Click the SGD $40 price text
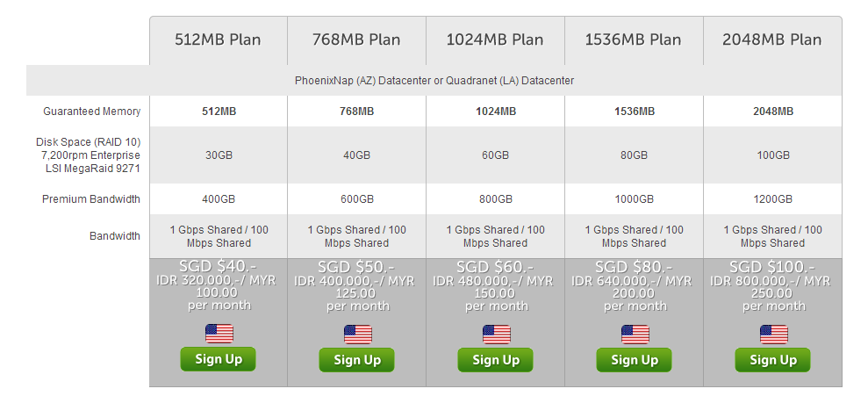The height and width of the screenshot is (396, 868). pyautogui.click(x=219, y=267)
